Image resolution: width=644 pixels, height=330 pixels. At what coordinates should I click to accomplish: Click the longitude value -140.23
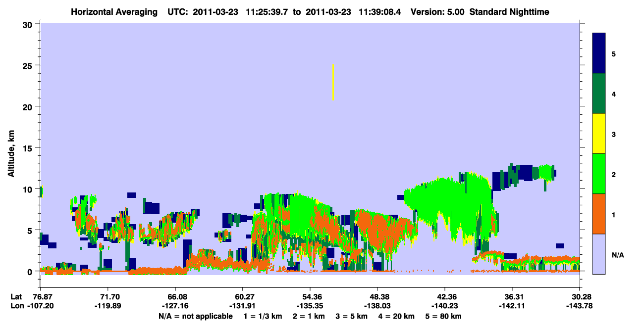(445, 306)
